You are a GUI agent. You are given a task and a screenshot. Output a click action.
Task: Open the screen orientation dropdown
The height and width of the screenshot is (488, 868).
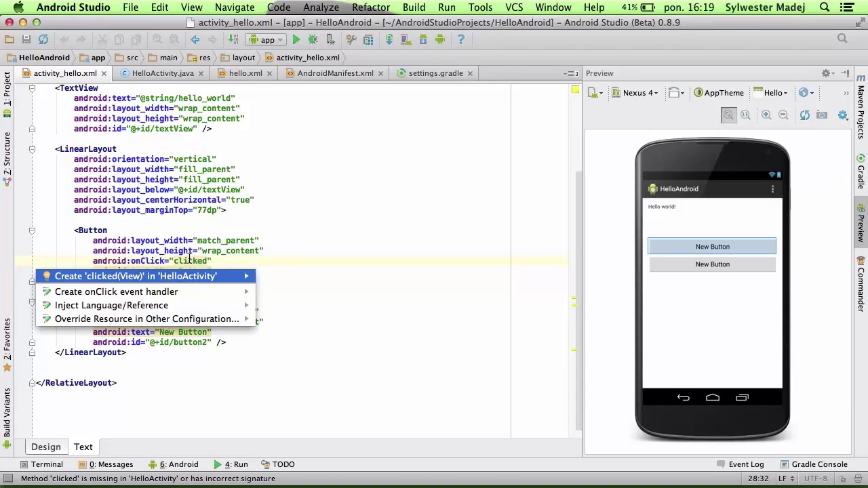[x=676, y=93]
